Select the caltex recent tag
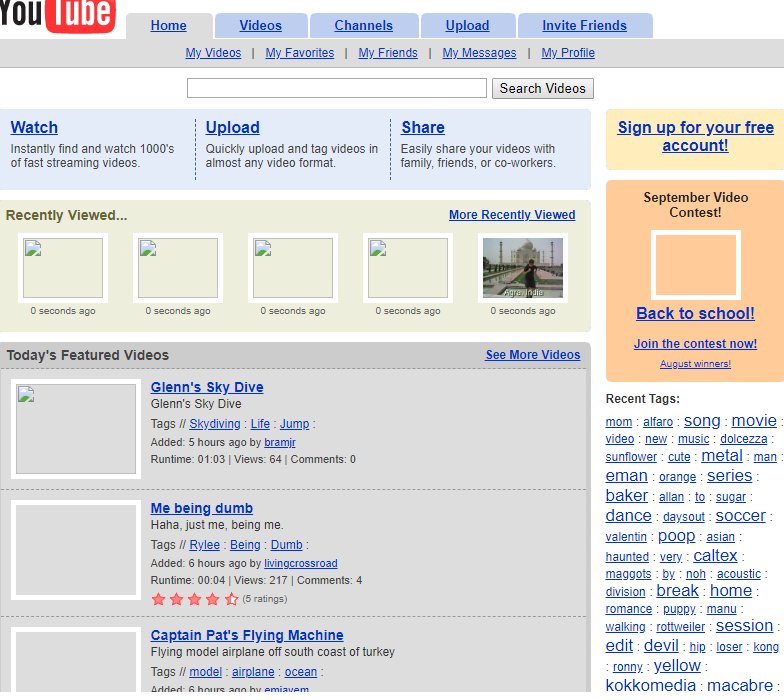 (x=715, y=556)
